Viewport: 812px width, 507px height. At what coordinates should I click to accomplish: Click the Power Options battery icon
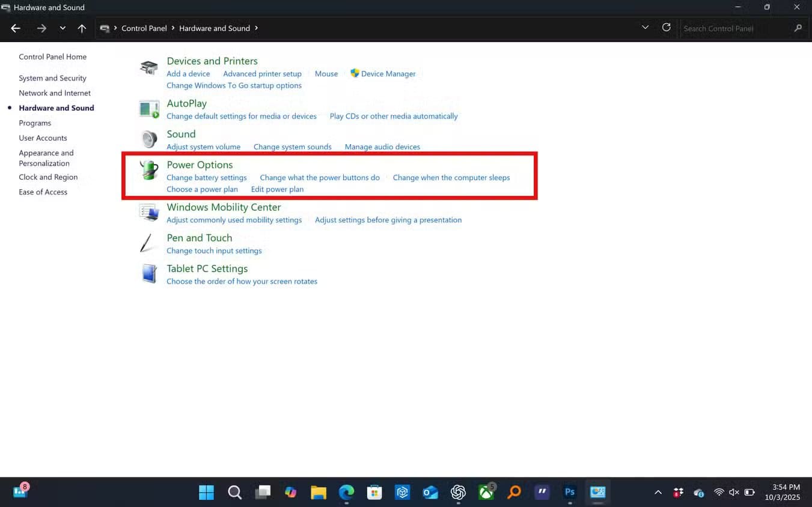coord(148,171)
